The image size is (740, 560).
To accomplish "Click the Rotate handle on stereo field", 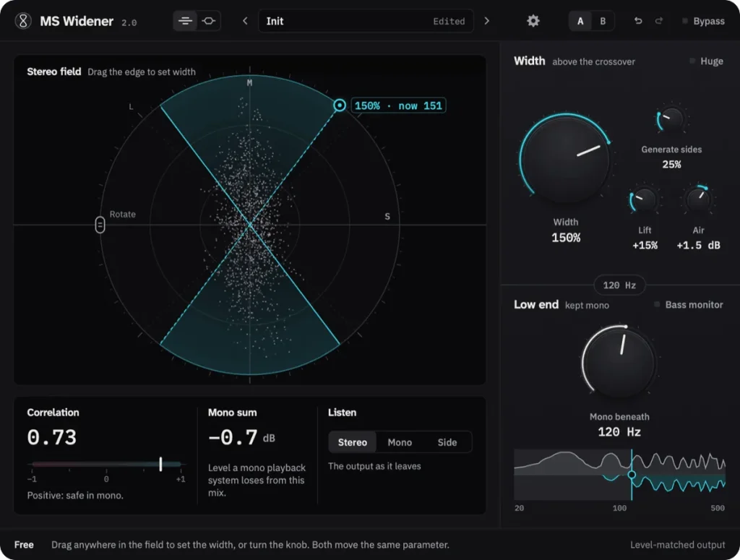I will [100, 225].
